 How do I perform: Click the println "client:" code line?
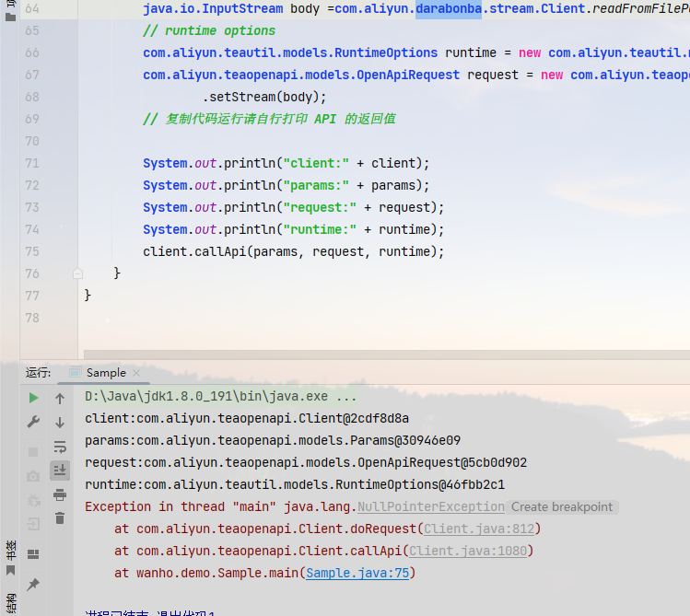point(286,163)
